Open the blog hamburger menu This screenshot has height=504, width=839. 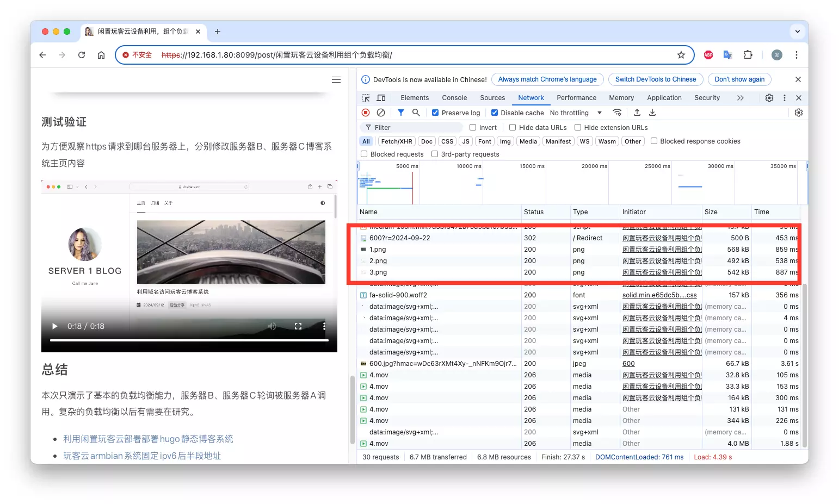(x=336, y=80)
